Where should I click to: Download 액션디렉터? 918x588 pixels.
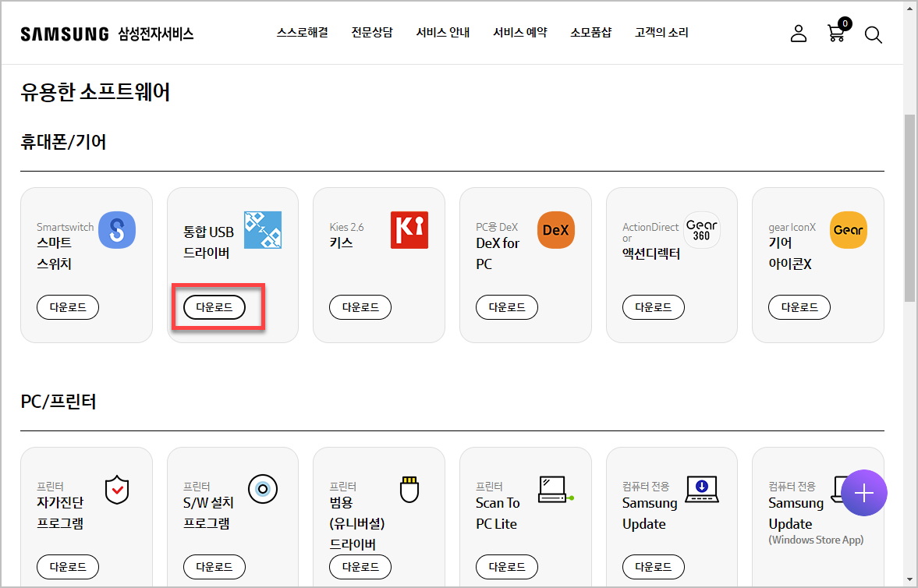[654, 307]
